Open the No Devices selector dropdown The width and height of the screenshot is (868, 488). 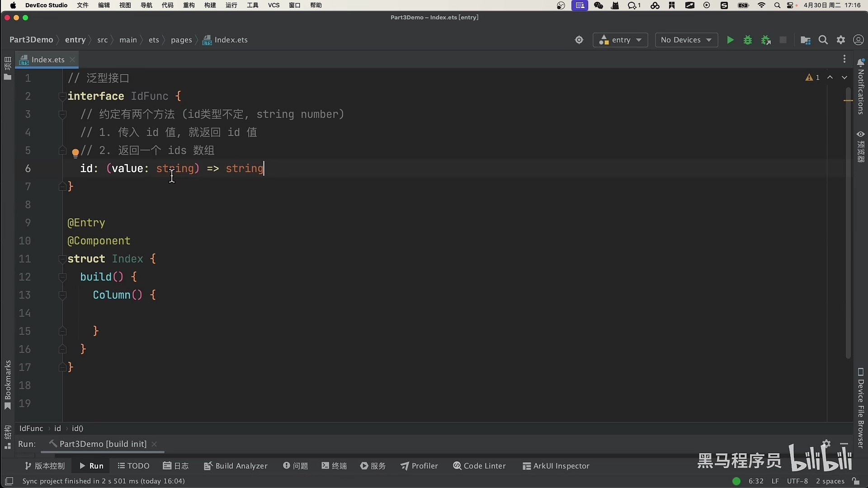[686, 40]
